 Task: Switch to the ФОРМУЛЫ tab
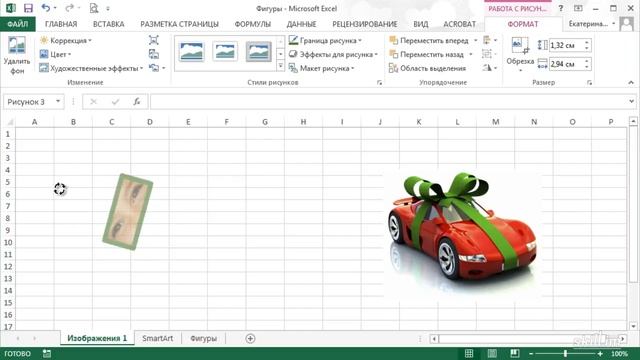pos(253,24)
